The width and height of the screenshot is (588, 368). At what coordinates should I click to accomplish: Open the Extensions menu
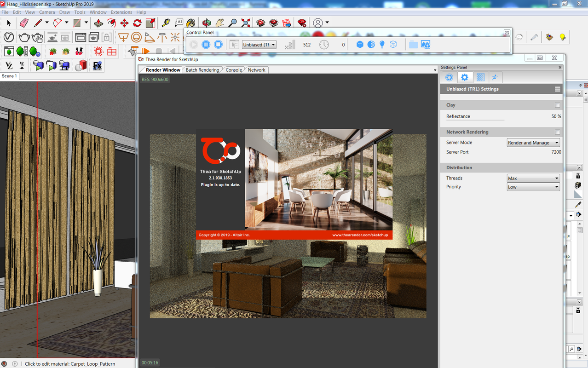[x=121, y=12]
